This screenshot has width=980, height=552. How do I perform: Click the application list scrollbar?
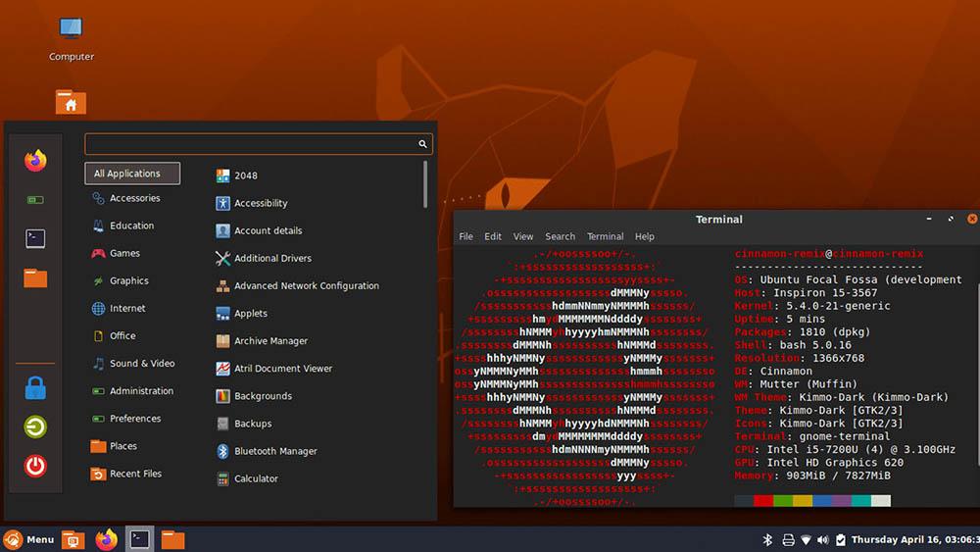[x=425, y=184]
